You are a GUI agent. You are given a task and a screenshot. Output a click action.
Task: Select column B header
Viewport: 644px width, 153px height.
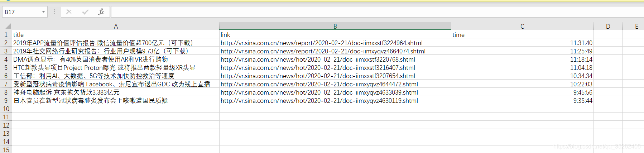(x=335, y=26)
